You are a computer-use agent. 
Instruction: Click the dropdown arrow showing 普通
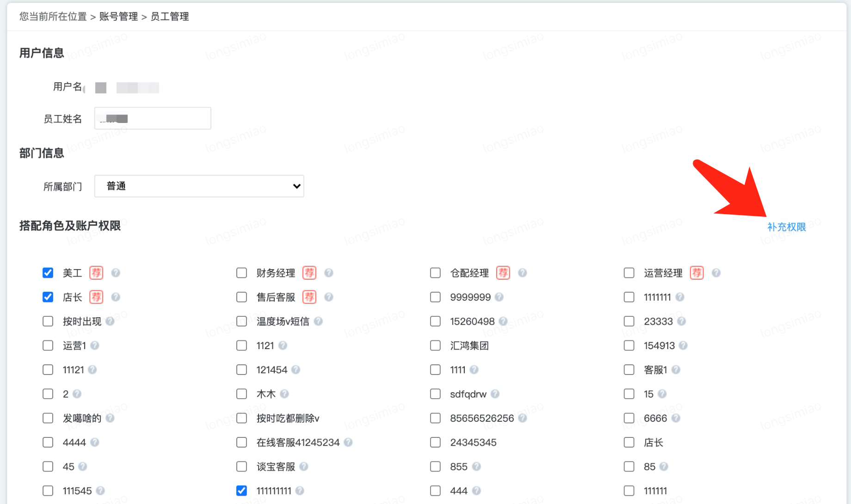click(x=296, y=186)
